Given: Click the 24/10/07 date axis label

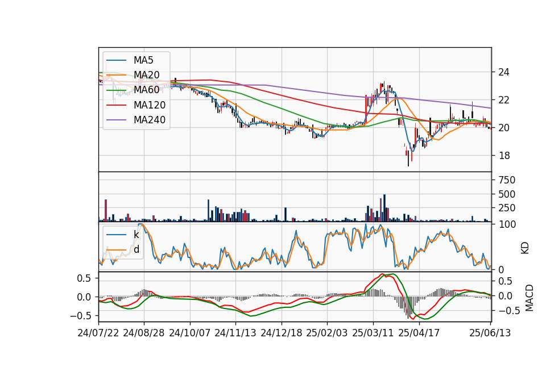Looking at the screenshot, I should coord(190,333).
